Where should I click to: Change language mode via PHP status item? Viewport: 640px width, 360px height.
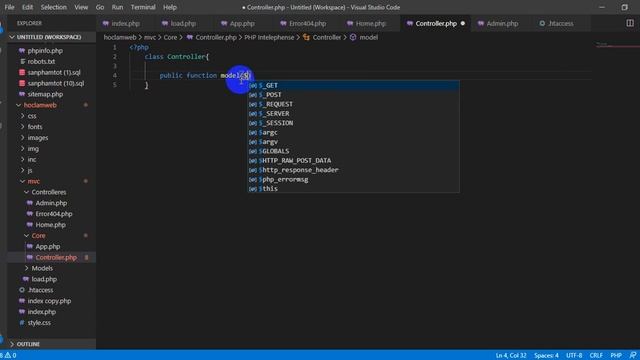tap(616, 356)
